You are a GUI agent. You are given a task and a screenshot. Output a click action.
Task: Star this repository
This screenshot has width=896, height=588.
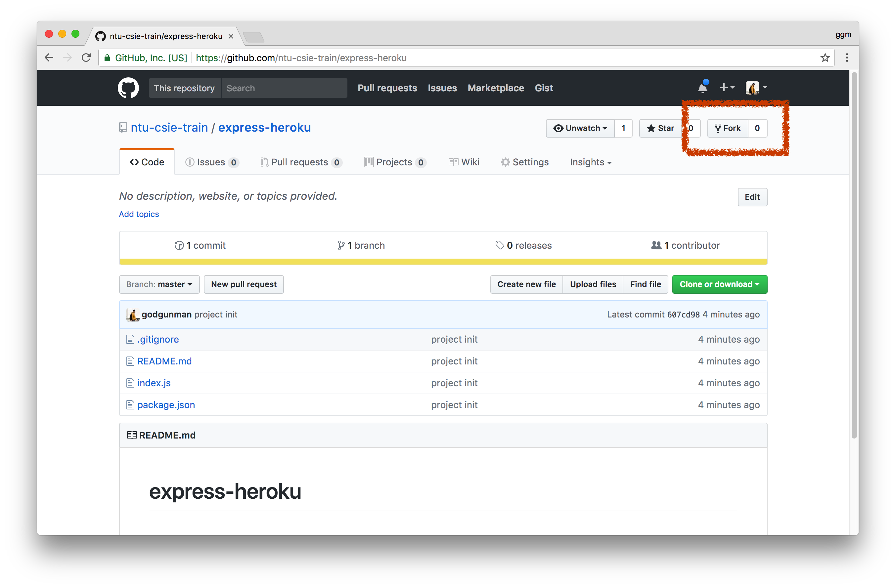(x=661, y=128)
